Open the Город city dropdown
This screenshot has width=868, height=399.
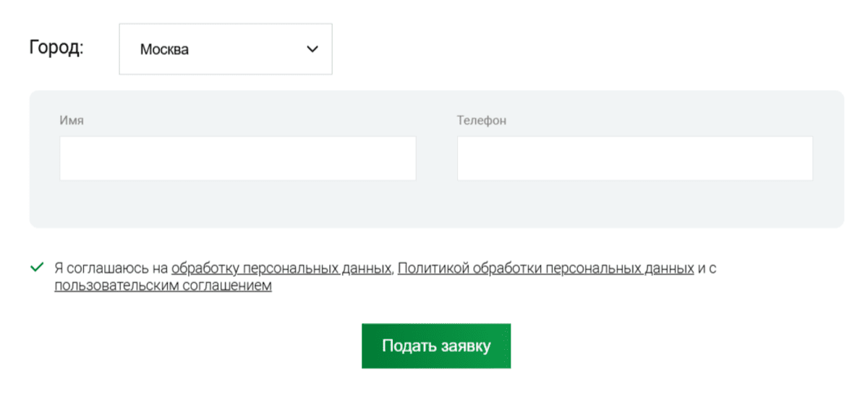tap(225, 49)
